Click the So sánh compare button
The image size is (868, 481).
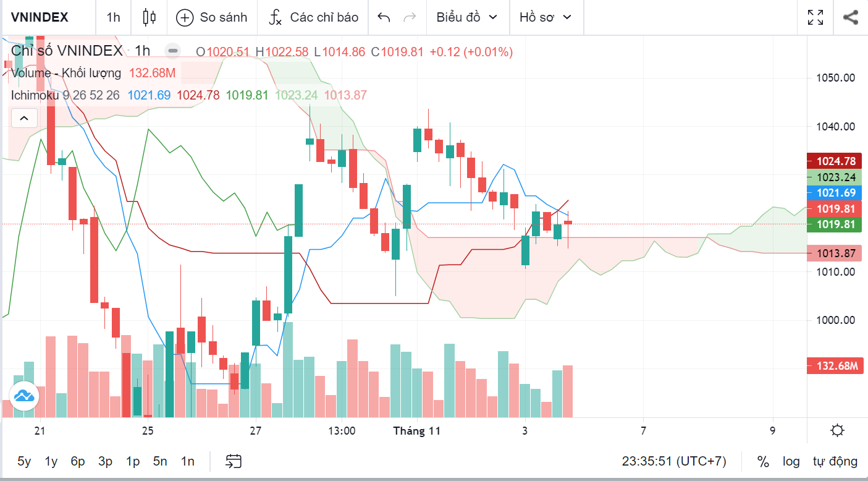coord(212,17)
